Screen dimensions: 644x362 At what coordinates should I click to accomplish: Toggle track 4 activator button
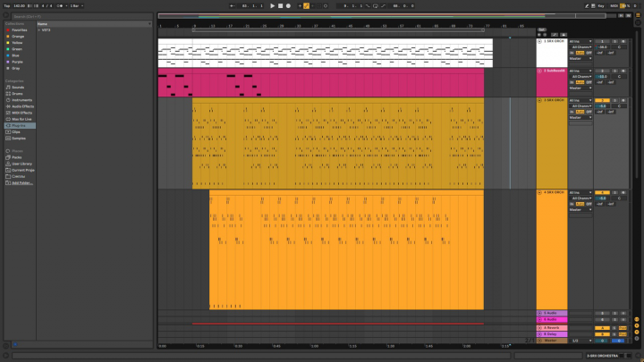602,192
